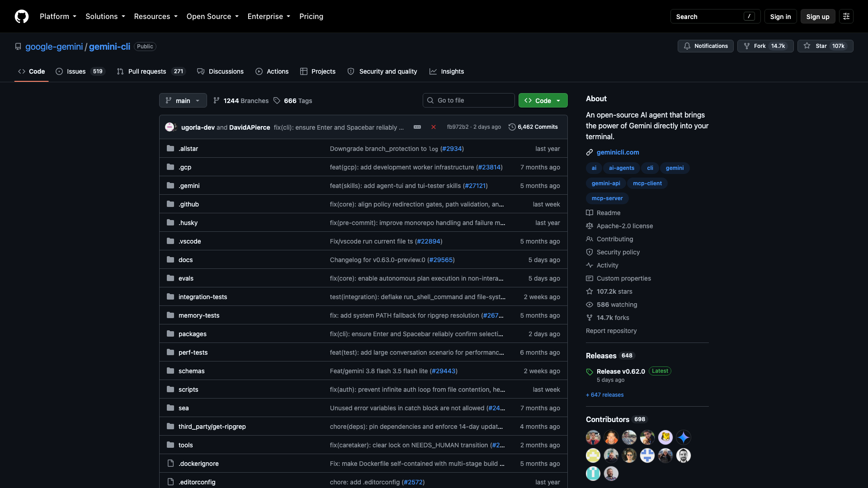868x488 pixels.
Task: Open the geminicli.com website link
Action: click(618, 152)
